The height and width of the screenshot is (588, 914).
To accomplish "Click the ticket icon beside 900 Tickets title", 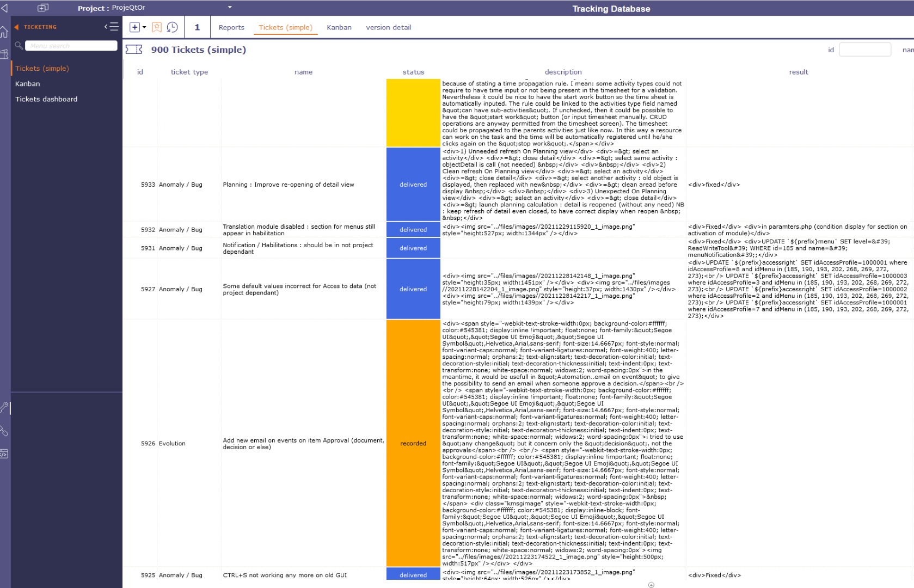I will tap(134, 50).
